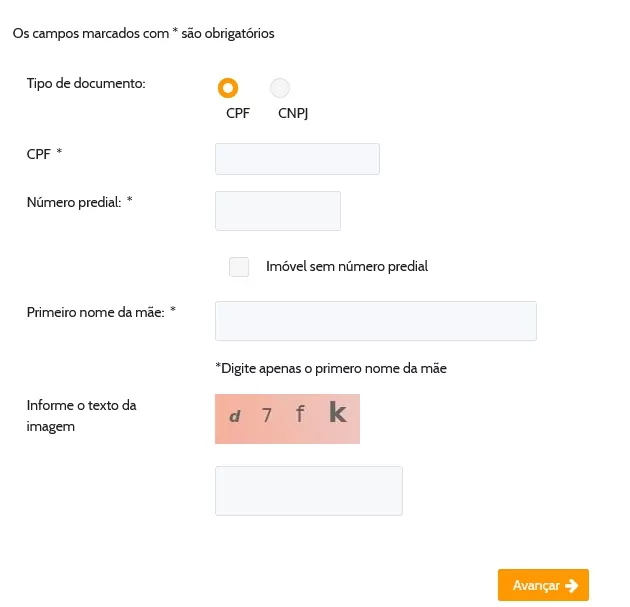Select the CPF radio button

(228, 88)
